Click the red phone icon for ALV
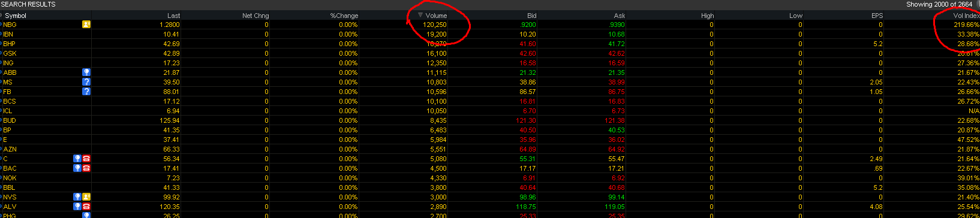The height and width of the screenshot is (218, 980). [86, 207]
